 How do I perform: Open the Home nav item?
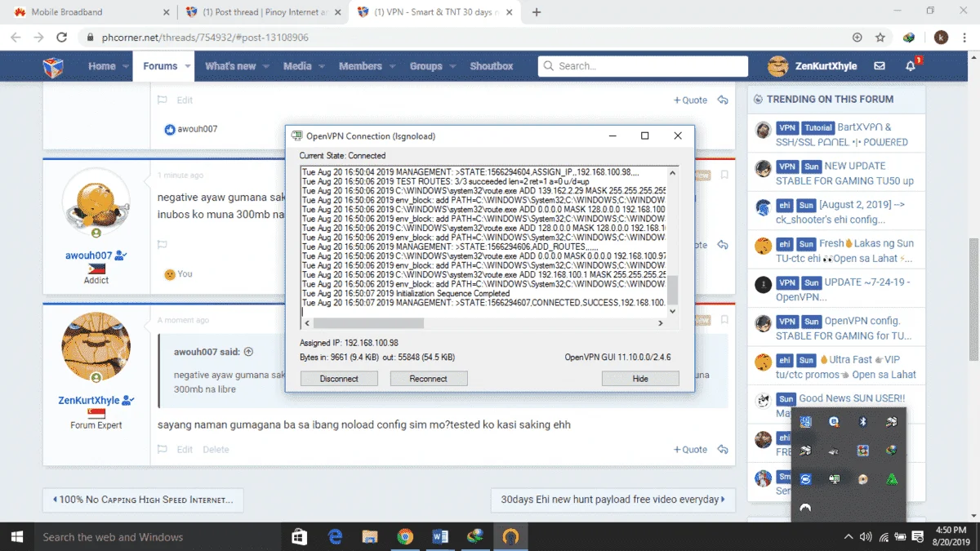point(102,66)
